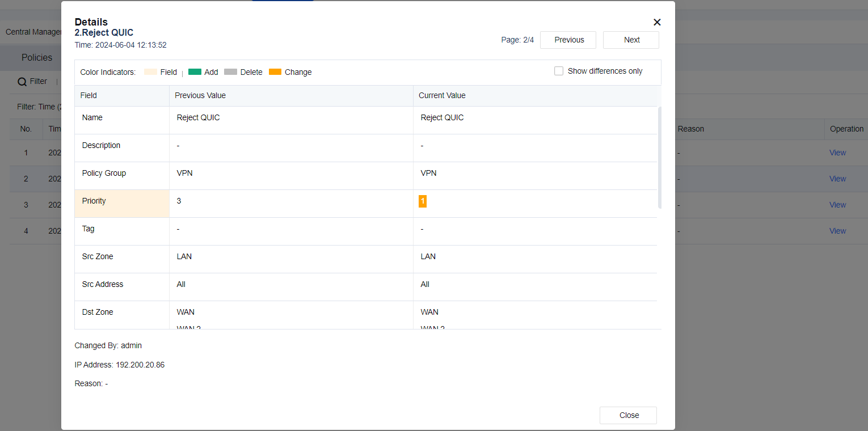Enable the Show differences only checkbox
Image resolution: width=868 pixels, height=431 pixels.
[x=559, y=71]
